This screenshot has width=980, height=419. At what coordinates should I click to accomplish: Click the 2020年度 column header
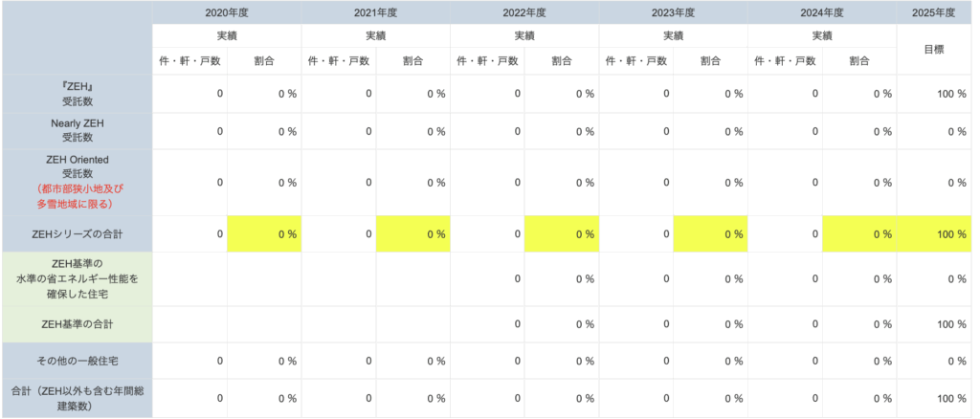click(226, 12)
